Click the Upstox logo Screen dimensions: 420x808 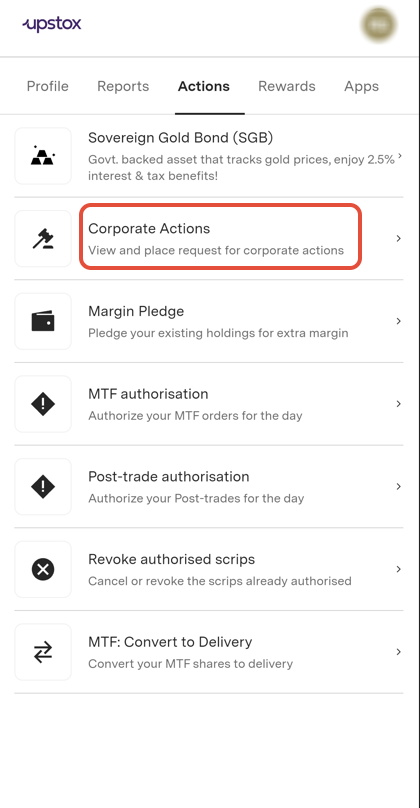point(52,24)
